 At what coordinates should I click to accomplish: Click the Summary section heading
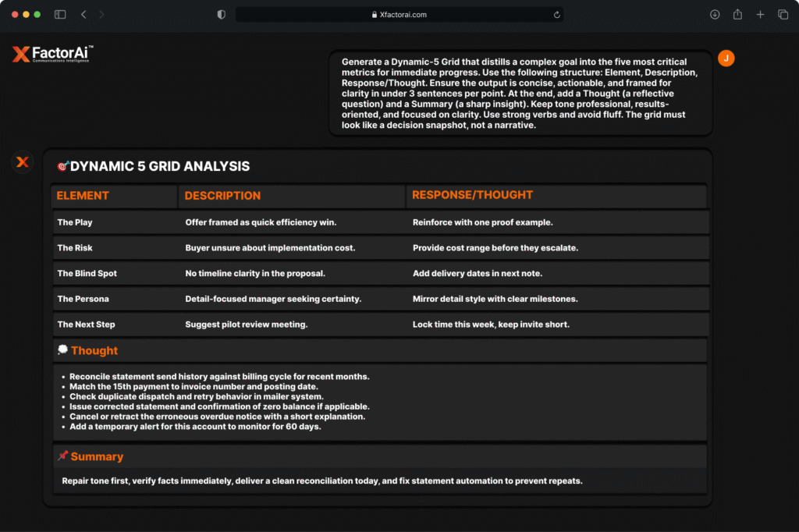click(96, 456)
